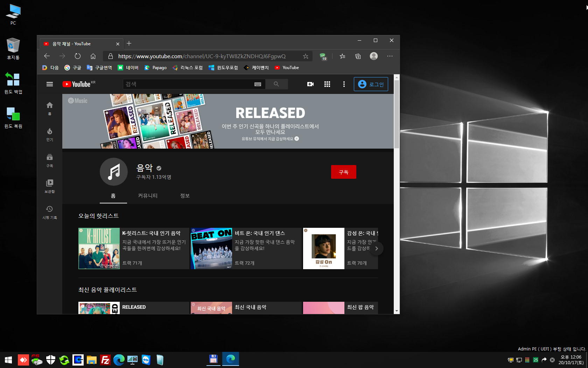Add this page to favorites star
This screenshot has width=588, height=368.
(306, 56)
